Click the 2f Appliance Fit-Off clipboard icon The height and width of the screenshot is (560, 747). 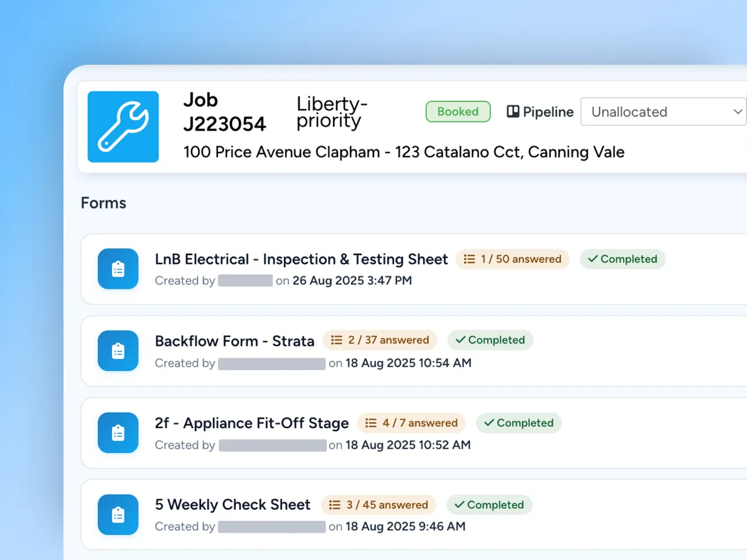[x=118, y=432]
